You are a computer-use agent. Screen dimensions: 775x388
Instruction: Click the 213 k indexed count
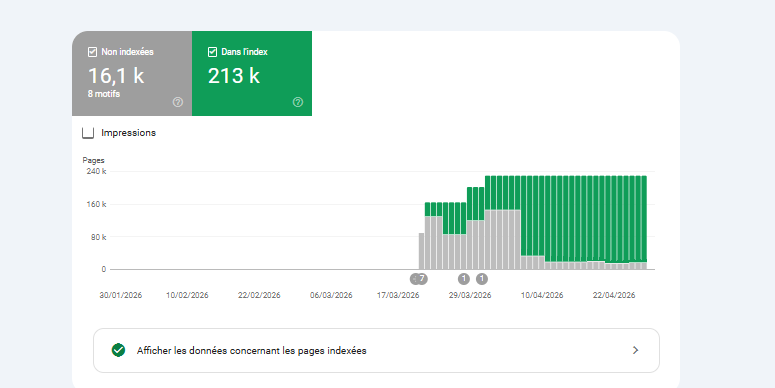(x=234, y=76)
